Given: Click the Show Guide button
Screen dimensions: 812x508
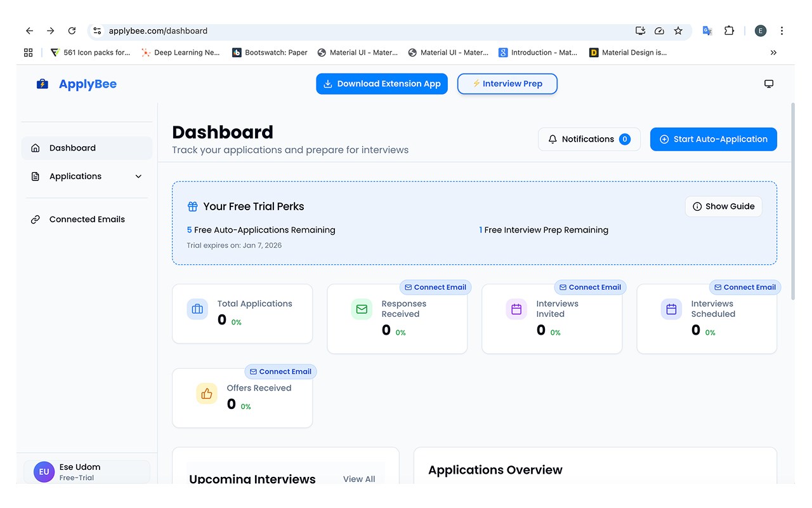Looking at the screenshot, I should (x=724, y=206).
